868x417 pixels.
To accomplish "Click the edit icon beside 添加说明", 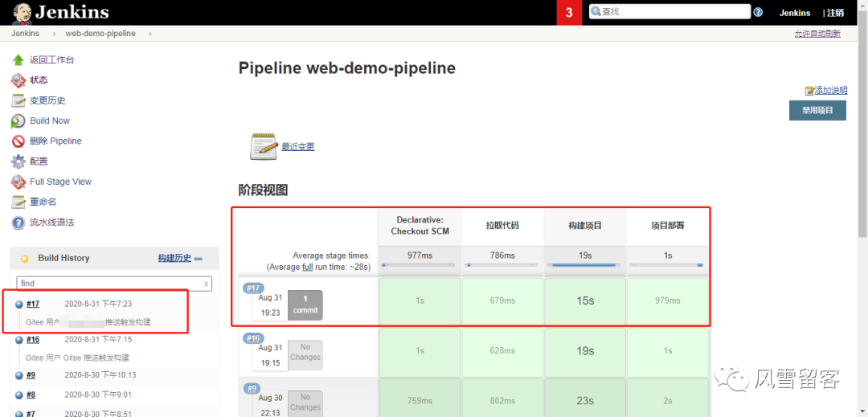I will [809, 91].
